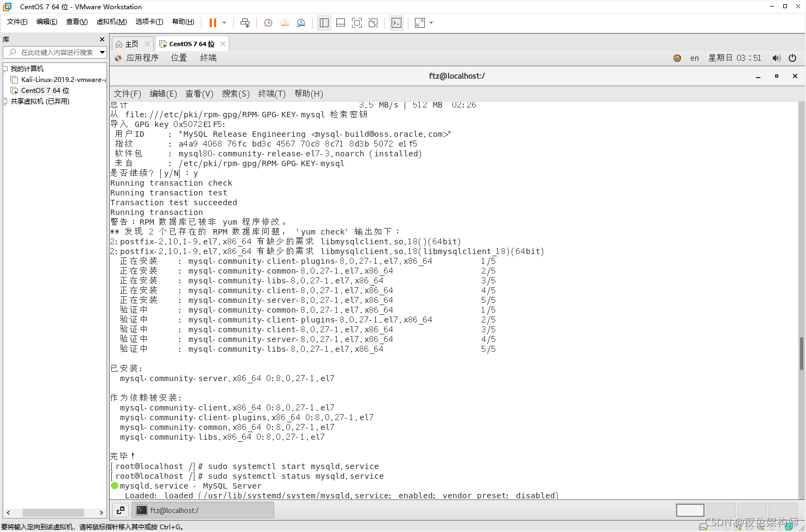Open the stretch guest dropdown arrow
The height and width of the screenshot is (532, 806).
click(431, 23)
